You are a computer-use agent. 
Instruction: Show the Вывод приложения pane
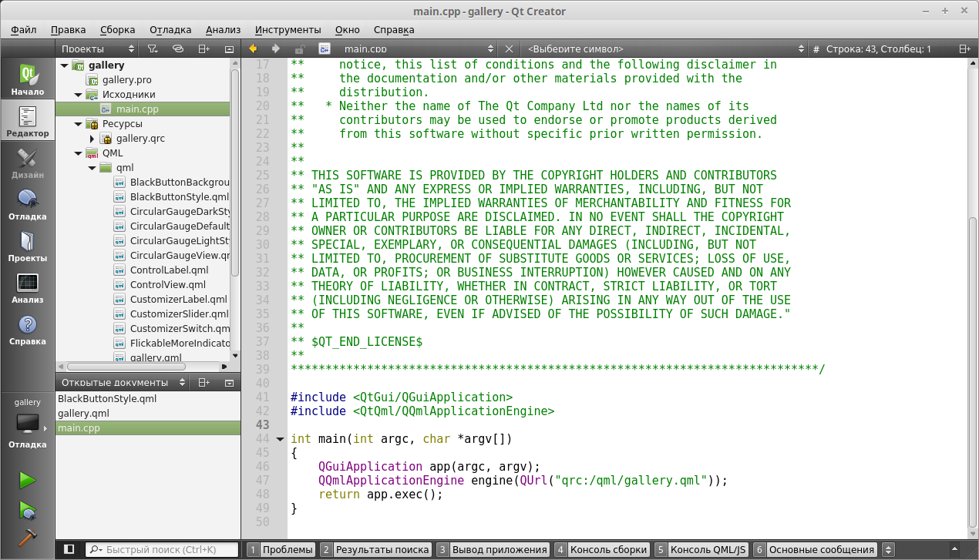pyautogui.click(x=492, y=550)
